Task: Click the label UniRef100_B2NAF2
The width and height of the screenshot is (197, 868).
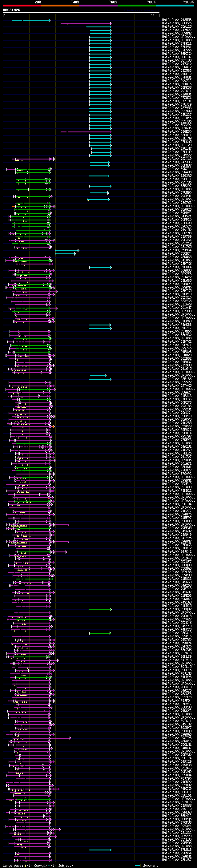Action: pyautogui.click(x=177, y=67)
